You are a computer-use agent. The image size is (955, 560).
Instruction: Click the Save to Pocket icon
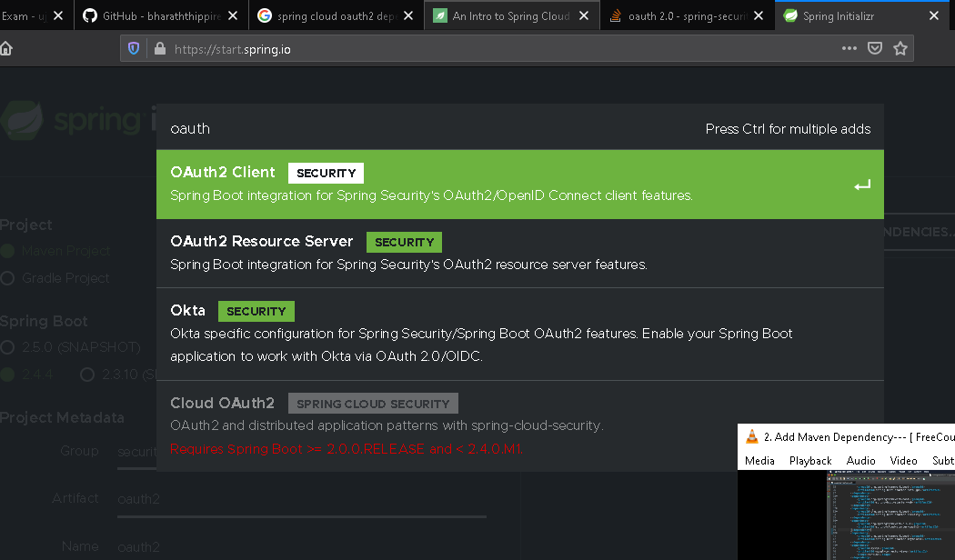pos(874,48)
